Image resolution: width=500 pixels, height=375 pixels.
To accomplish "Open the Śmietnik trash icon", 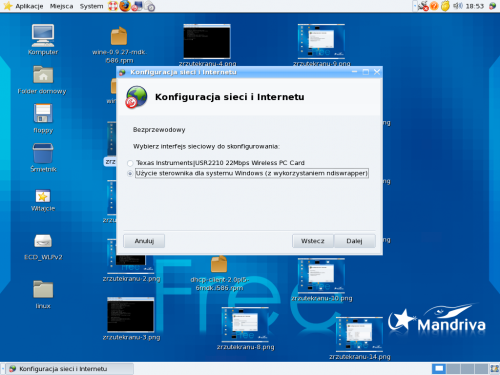I will [x=43, y=153].
